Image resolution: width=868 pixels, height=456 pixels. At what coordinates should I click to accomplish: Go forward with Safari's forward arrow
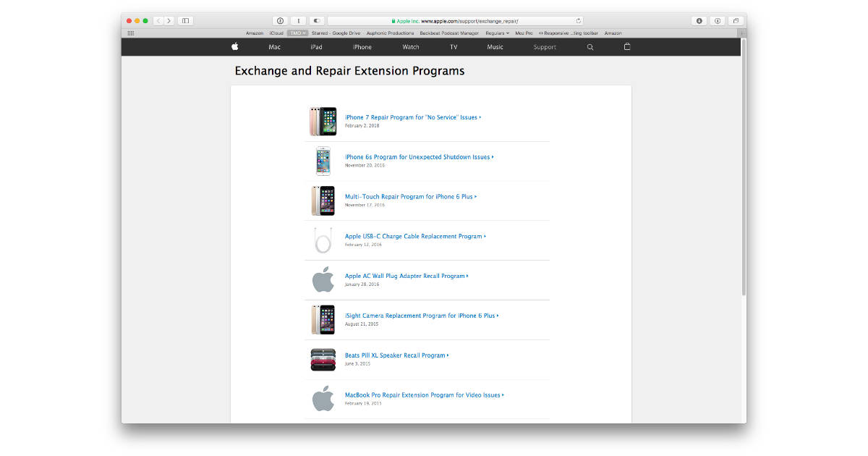169,21
